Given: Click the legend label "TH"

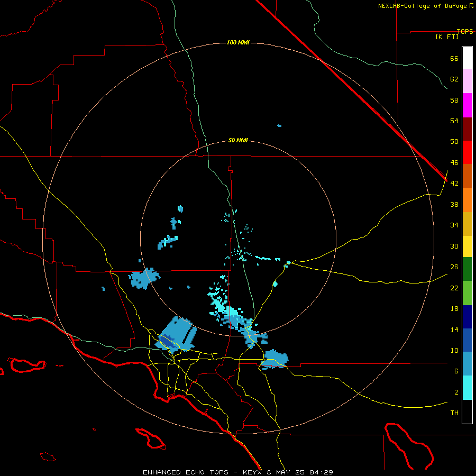Looking at the screenshot, I should coord(454,413).
